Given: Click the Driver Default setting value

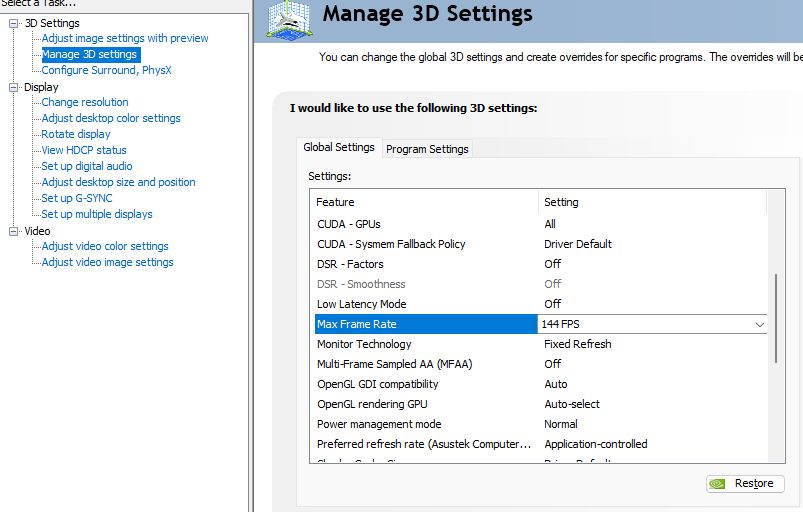Looking at the screenshot, I should [x=578, y=244].
